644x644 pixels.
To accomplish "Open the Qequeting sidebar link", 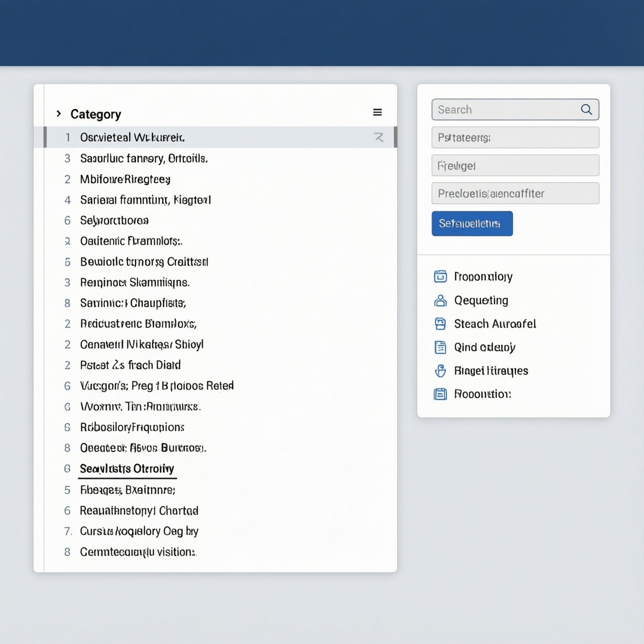I will pos(481,301).
